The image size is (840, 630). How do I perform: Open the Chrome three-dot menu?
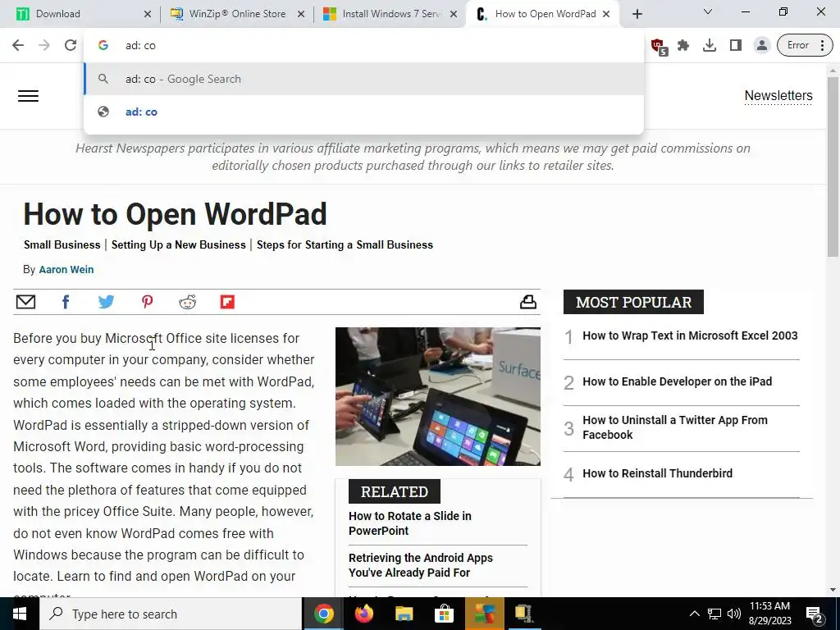[x=822, y=46]
